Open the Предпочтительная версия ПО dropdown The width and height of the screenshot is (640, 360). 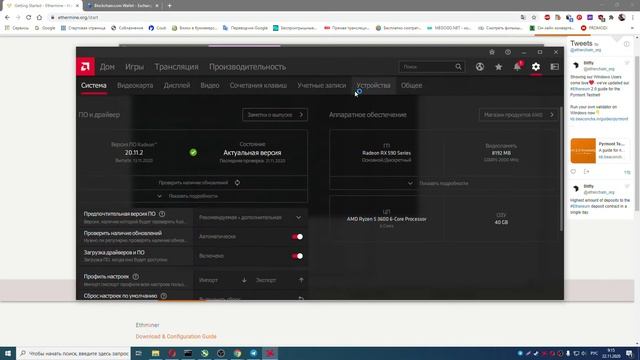click(x=250, y=218)
